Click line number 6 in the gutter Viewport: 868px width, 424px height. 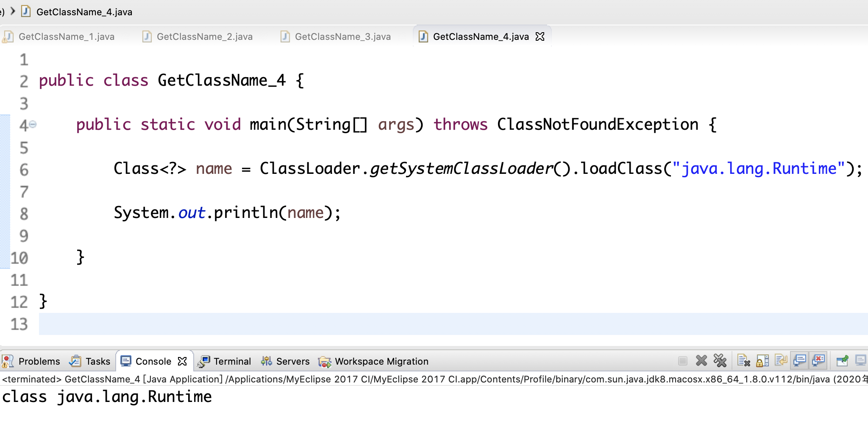point(24,170)
